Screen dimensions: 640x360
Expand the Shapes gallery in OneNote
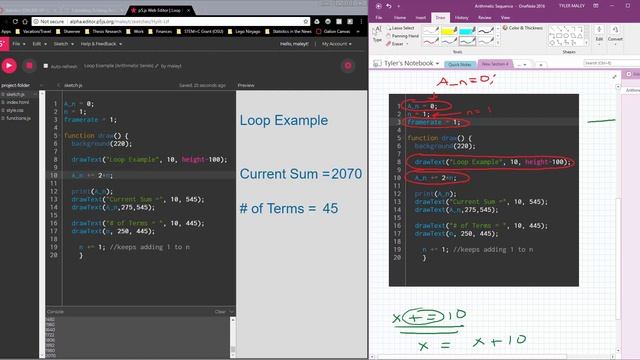click(x=586, y=43)
